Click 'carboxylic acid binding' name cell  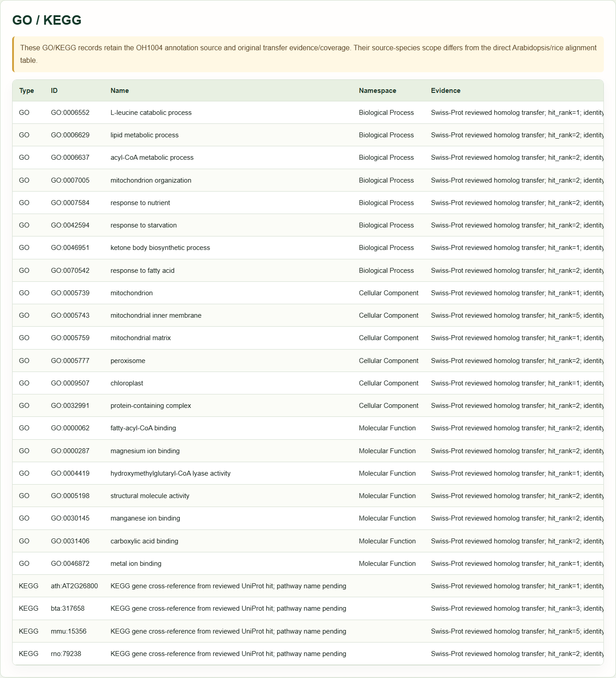click(x=144, y=541)
